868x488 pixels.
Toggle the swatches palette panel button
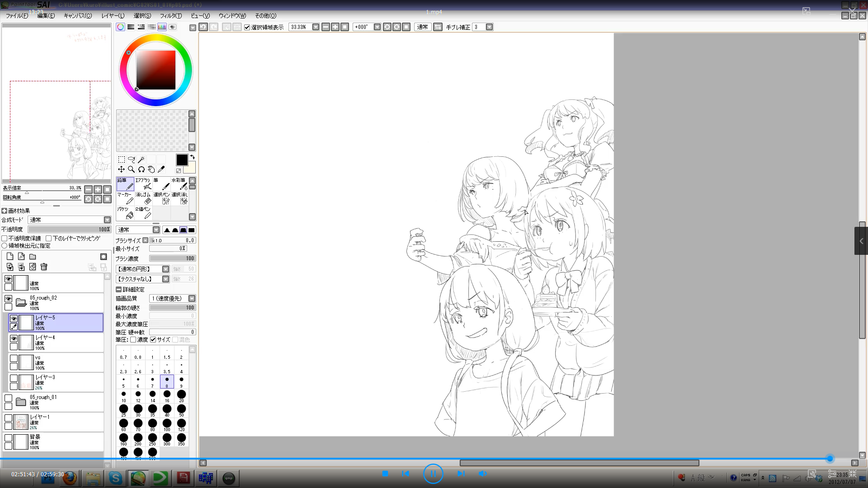pos(162,27)
